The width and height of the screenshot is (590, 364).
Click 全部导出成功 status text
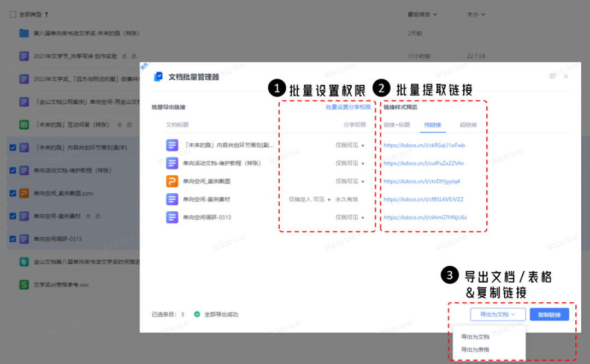coord(221,314)
